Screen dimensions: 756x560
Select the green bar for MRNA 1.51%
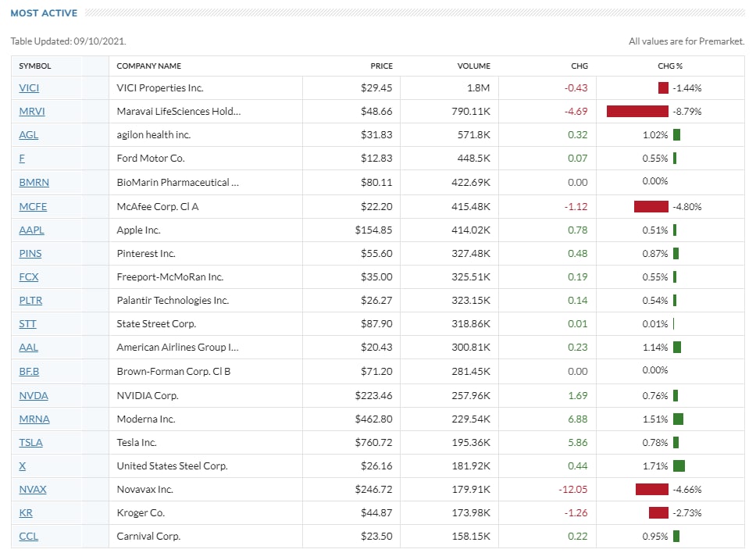pyautogui.click(x=679, y=419)
